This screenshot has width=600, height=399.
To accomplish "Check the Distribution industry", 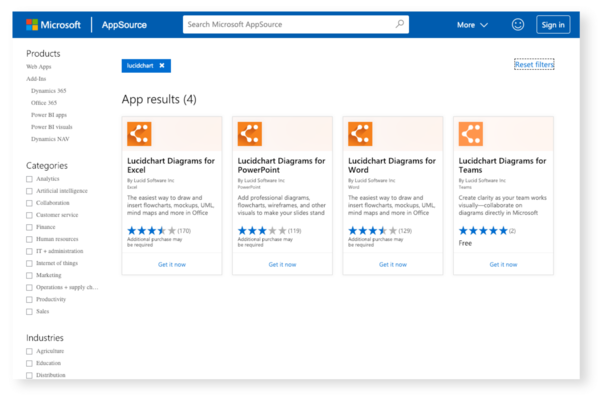I will [29, 375].
